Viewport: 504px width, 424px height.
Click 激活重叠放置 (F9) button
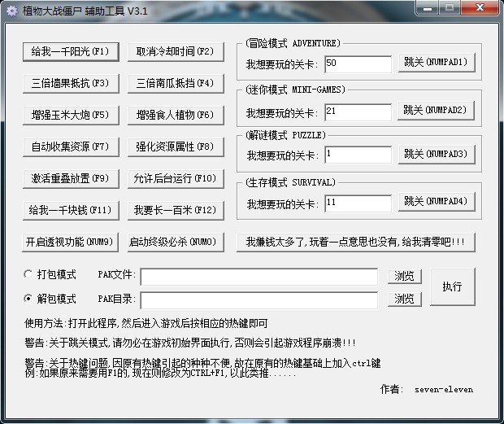click(x=71, y=178)
